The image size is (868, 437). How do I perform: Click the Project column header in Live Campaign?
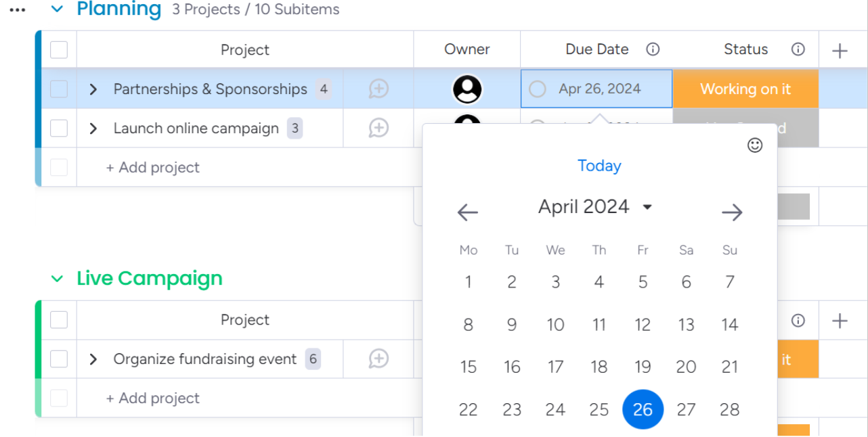pos(245,320)
